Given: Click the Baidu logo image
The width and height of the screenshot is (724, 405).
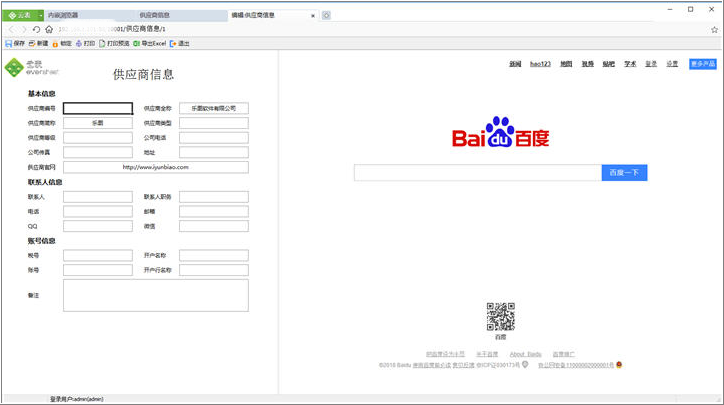Looking at the screenshot, I should [x=501, y=132].
